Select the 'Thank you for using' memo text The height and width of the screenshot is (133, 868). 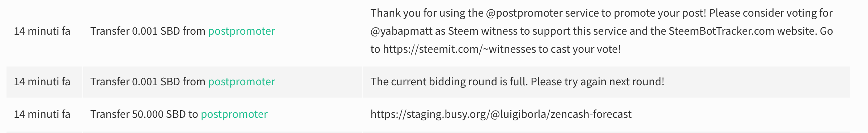click(602, 31)
